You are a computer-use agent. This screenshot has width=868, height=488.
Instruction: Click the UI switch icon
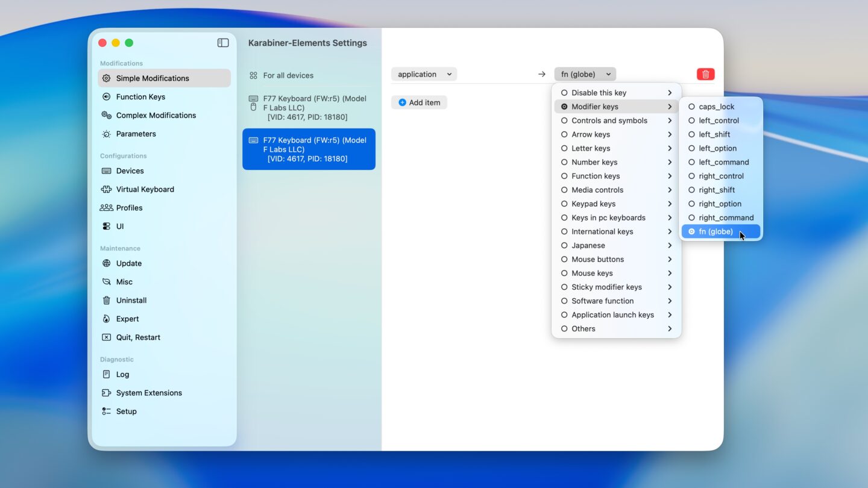pos(107,227)
